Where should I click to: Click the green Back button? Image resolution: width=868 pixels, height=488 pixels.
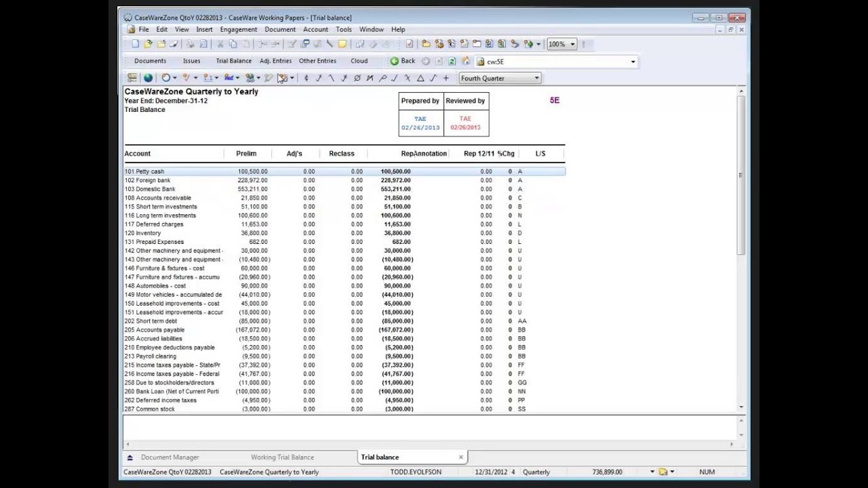click(402, 61)
